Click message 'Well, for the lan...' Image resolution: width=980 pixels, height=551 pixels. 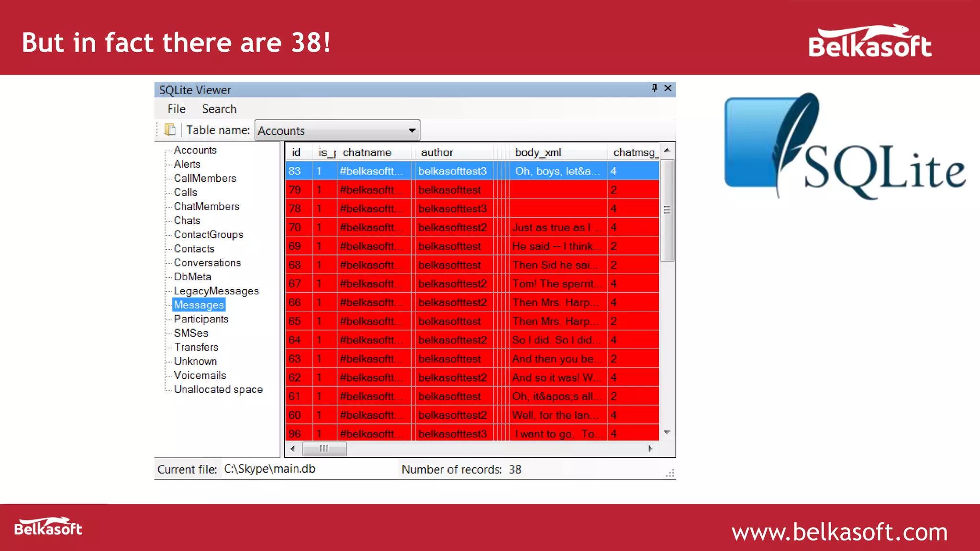557,415
